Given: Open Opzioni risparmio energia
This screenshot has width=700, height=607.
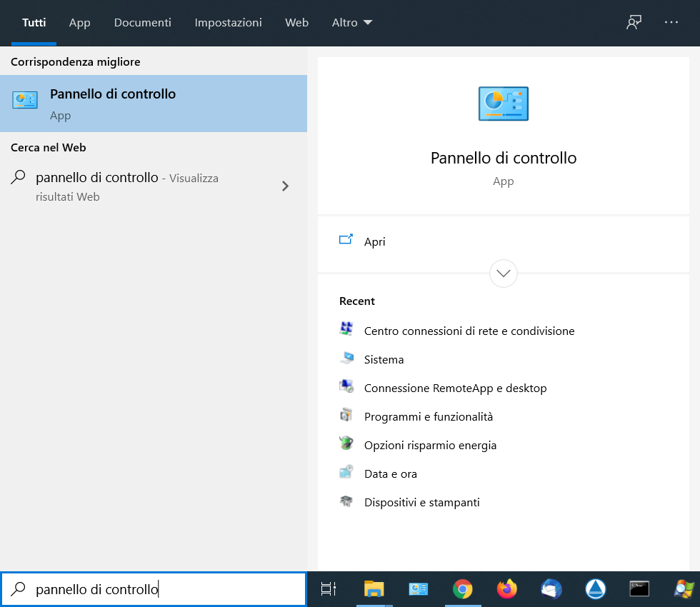Looking at the screenshot, I should [430, 445].
